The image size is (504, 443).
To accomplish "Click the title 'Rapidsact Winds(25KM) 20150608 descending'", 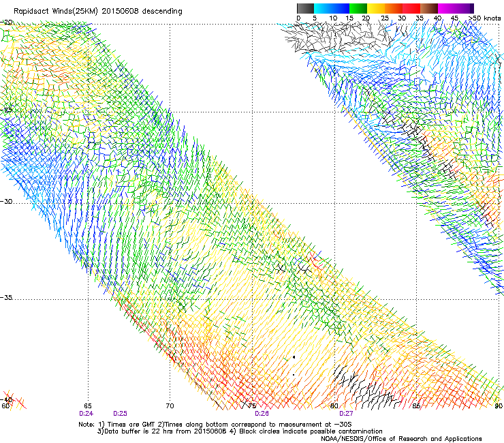I will [97, 11].
